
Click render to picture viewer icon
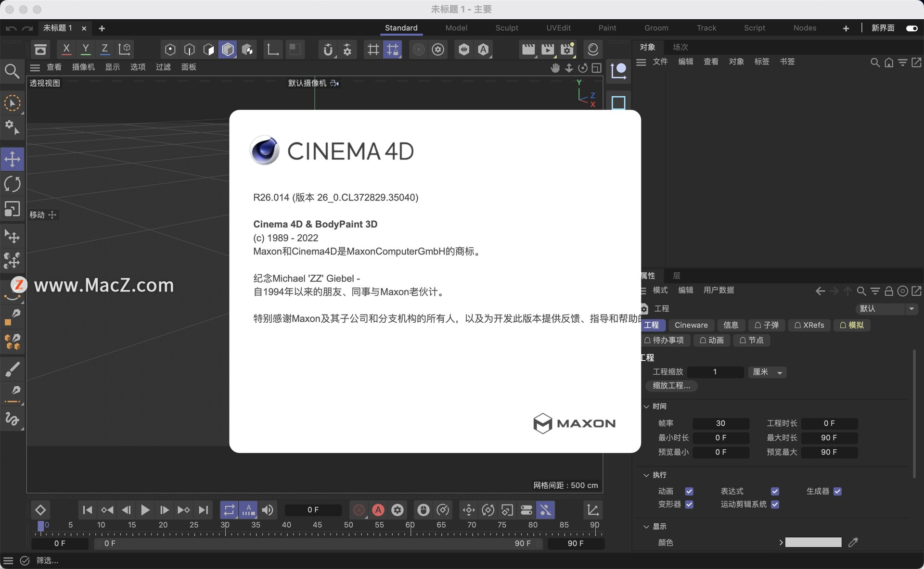click(x=548, y=50)
